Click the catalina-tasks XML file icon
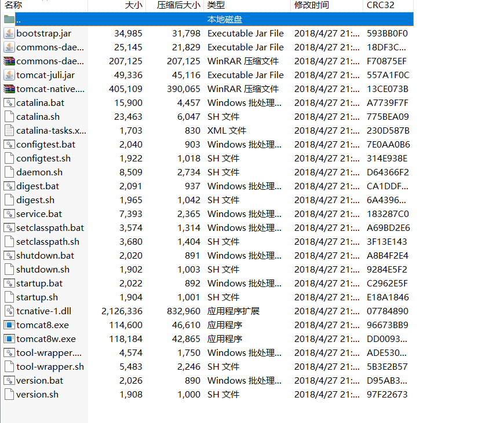Image resolution: width=504 pixels, height=423 pixels. (x=9, y=131)
